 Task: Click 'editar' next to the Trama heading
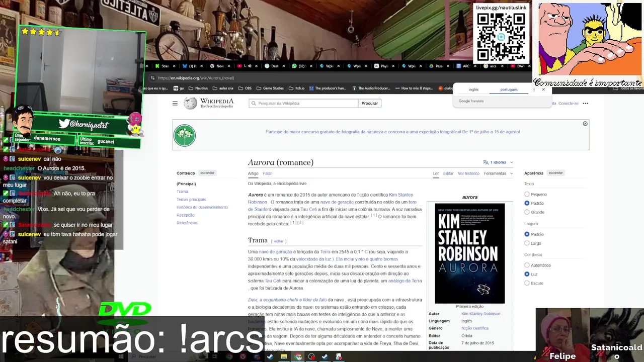[x=279, y=241]
